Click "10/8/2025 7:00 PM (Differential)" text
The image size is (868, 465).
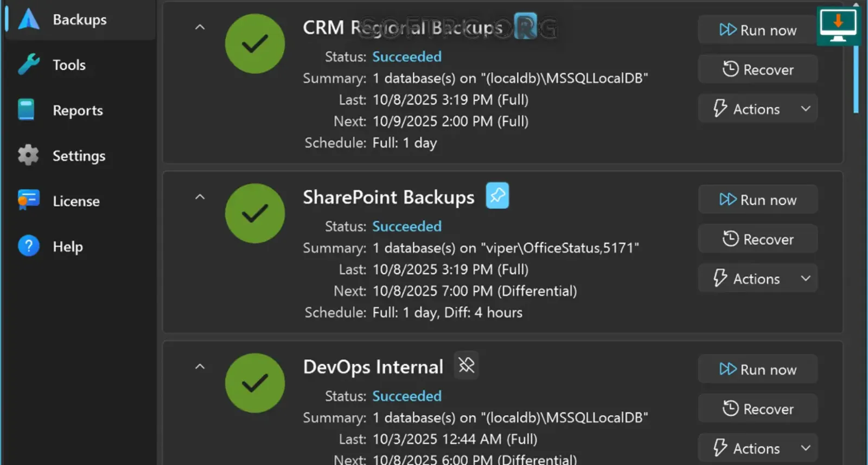(475, 291)
